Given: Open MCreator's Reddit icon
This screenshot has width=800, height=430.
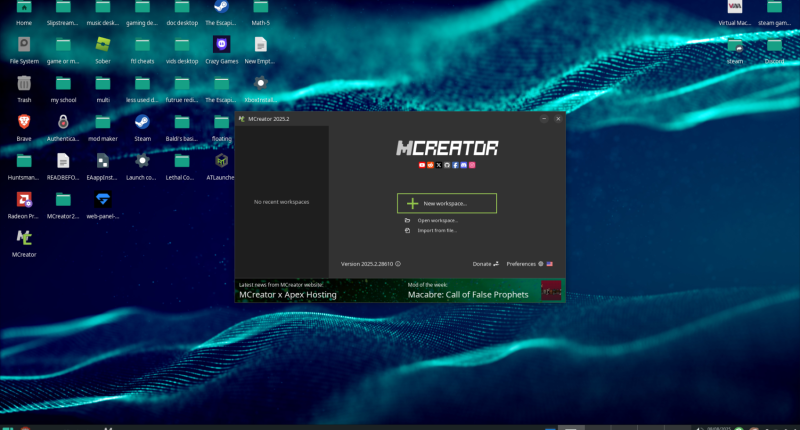Looking at the screenshot, I should tap(430, 165).
